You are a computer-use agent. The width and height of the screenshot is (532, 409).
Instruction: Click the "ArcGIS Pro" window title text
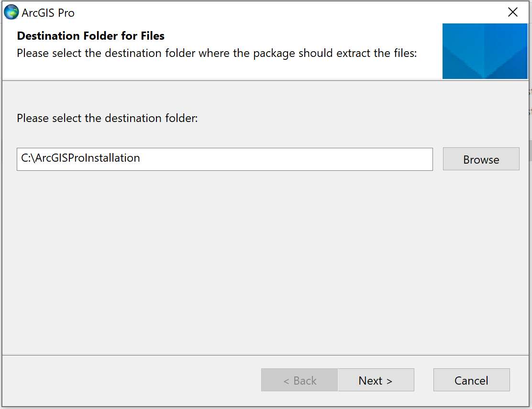coord(48,13)
